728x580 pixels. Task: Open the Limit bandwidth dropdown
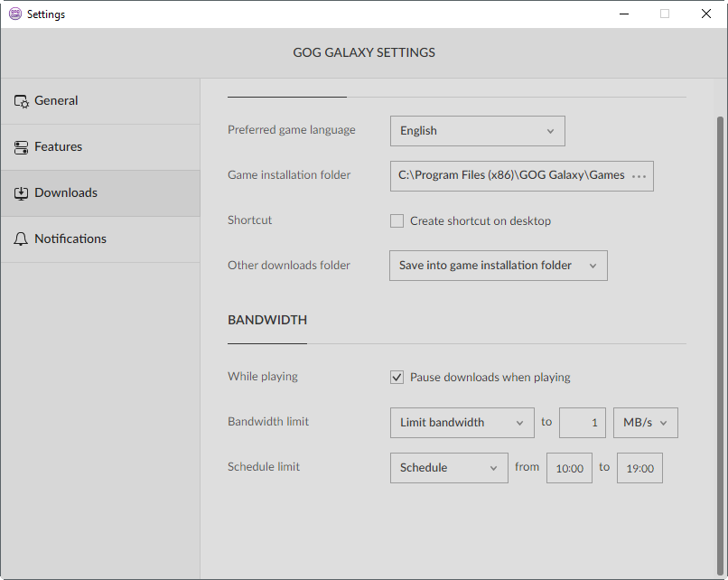[462, 423]
